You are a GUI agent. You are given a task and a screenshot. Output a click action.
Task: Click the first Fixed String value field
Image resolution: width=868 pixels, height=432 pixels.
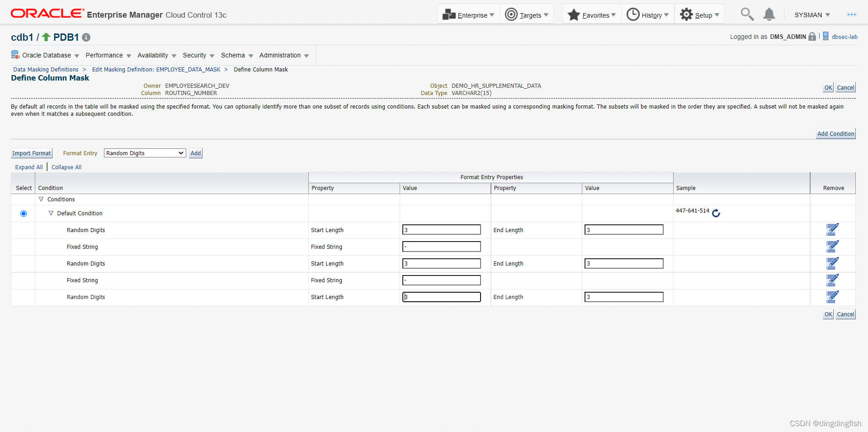tap(442, 247)
